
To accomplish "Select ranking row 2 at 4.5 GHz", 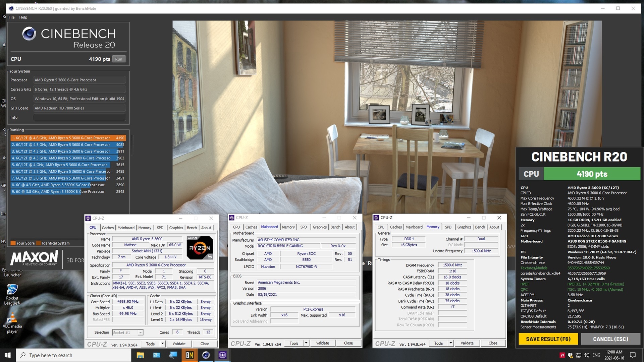I will coord(68,144).
